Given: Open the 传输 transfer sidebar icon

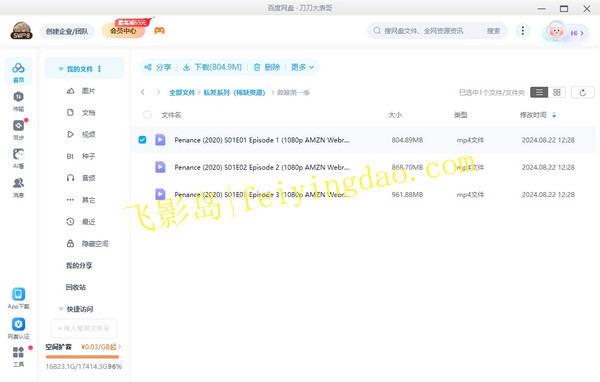Looking at the screenshot, I should [18, 101].
